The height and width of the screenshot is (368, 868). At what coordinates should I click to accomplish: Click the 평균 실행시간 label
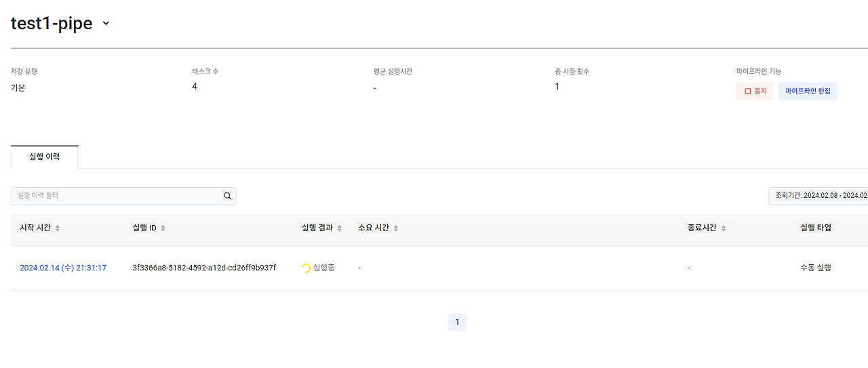click(x=393, y=71)
